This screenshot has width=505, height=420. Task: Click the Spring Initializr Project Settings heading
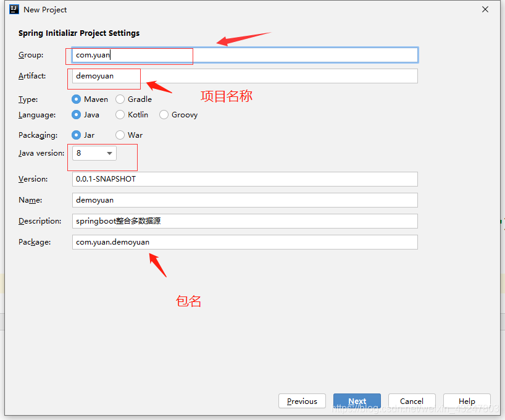click(x=79, y=33)
